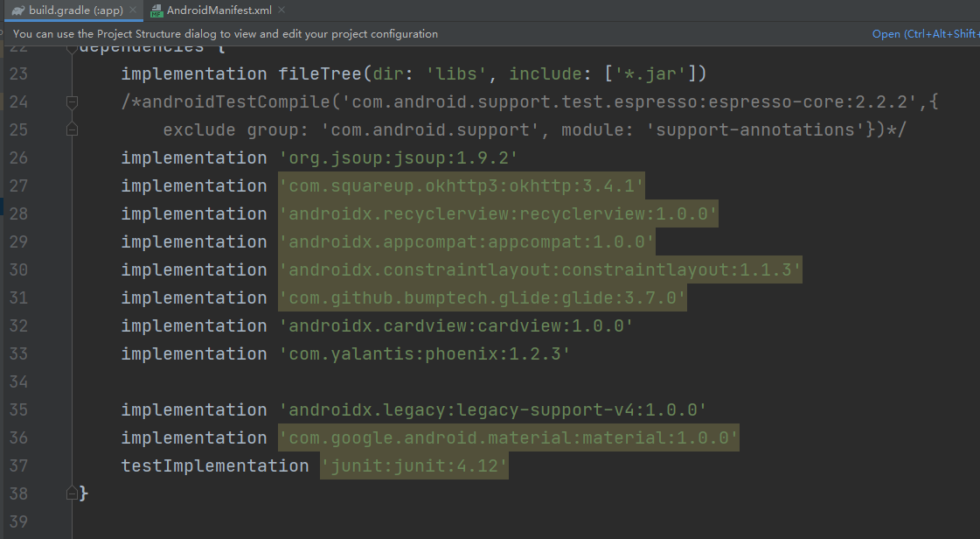Click line number 39 in the gutter
This screenshot has height=539, width=980.
(18, 521)
